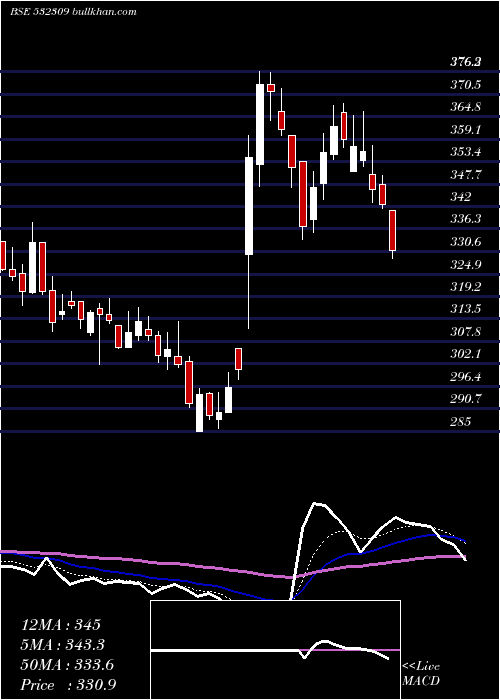
Task: Select the 307.8 price axis label
Action: [x=465, y=332]
